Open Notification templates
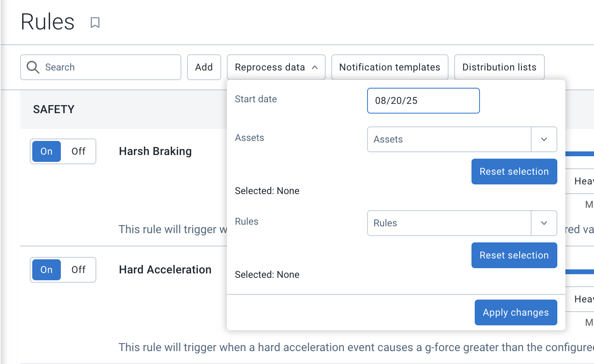The height and width of the screenshot is (364, 594). 389,67
